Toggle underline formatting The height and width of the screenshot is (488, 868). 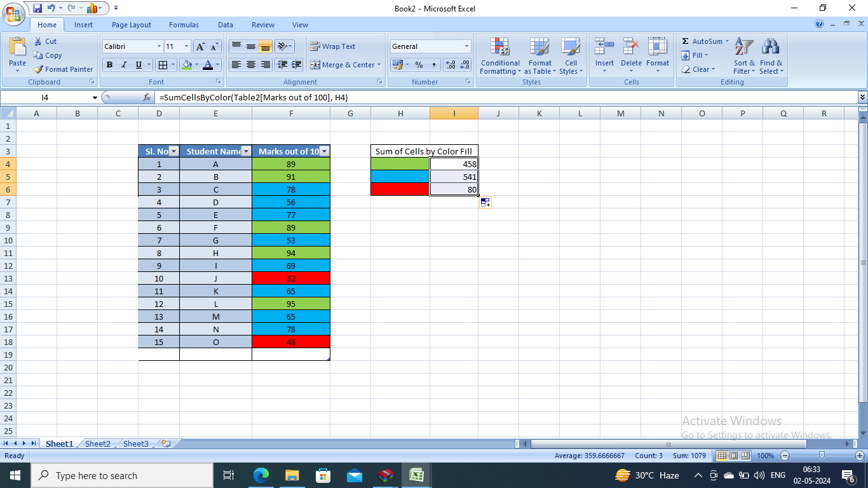pos(139,65)
